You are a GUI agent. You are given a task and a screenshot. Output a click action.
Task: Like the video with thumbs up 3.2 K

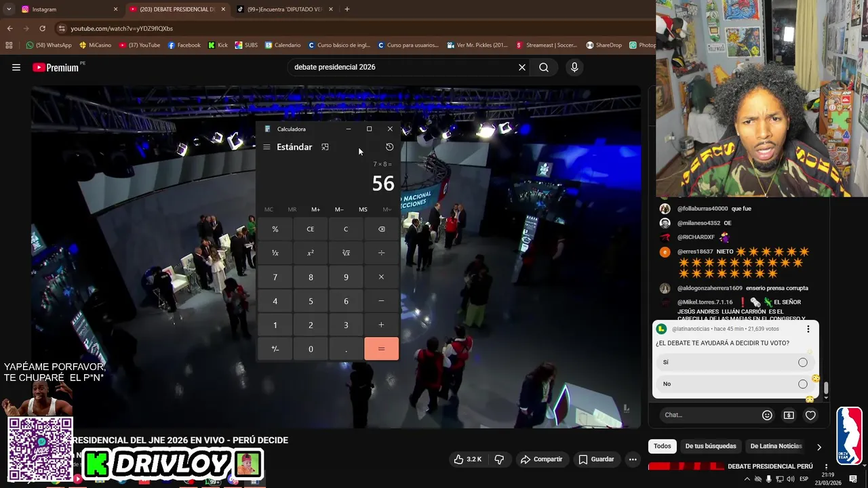[467, 460]
